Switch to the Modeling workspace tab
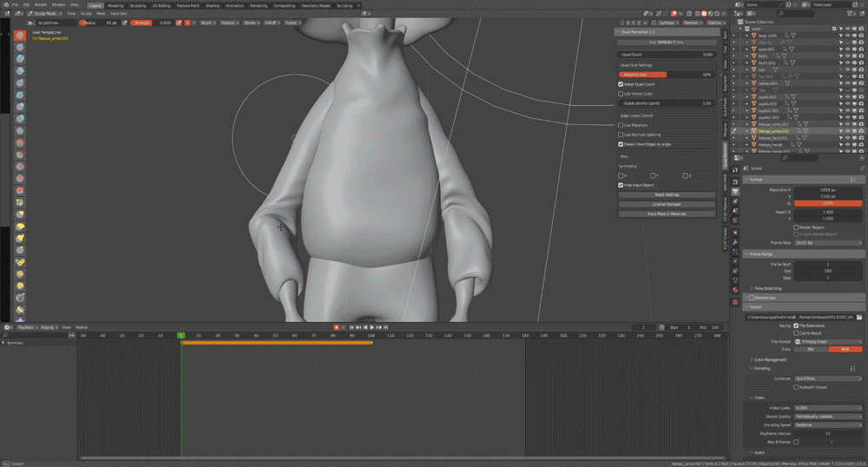Image resolution: width=868 pixels, height=467 pixels. point(115,5)
